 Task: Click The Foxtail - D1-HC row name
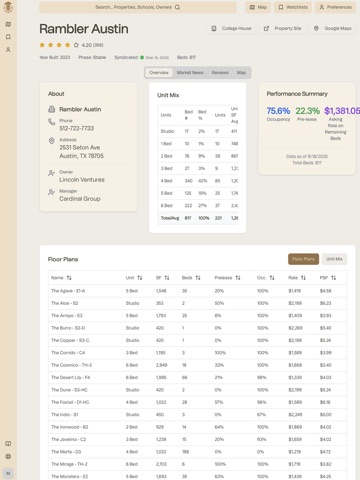(x=70, y=402)
